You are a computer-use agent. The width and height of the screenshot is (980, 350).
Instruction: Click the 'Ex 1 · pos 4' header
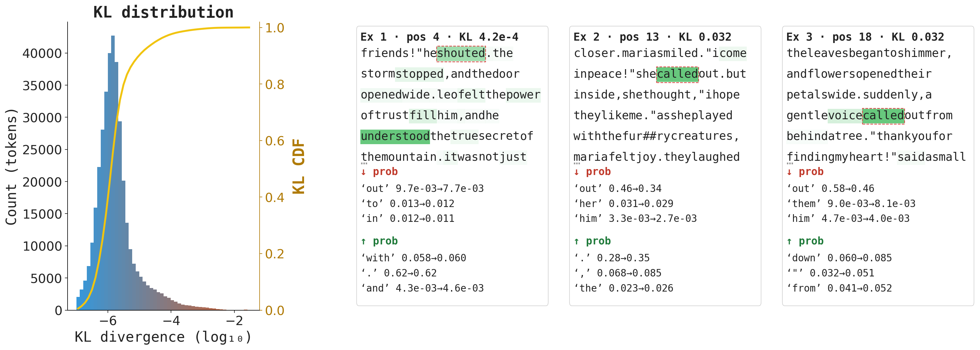[439, 37]
